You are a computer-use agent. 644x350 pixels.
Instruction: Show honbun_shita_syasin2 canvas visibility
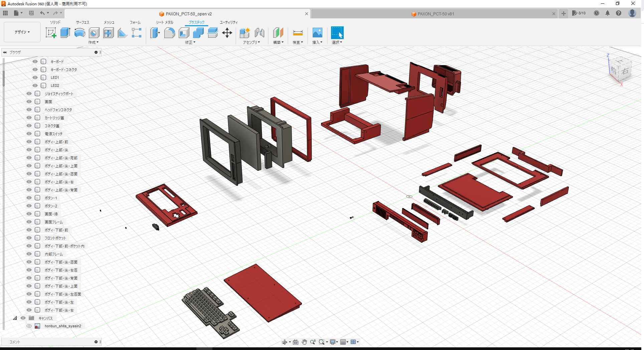point(29,326)
